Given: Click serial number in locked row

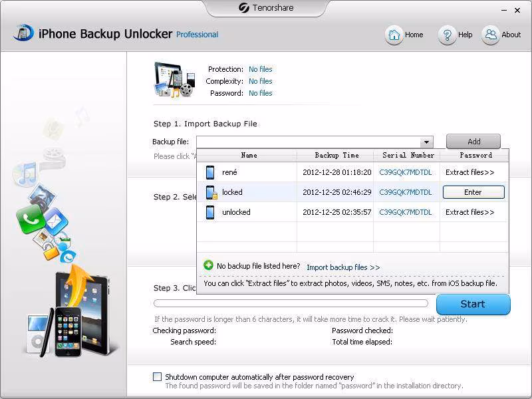Looking at the screenshot, I should tap(406, 192).
